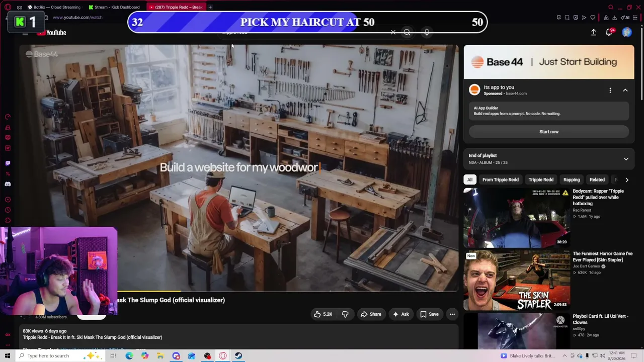The height and width of the screenshot is (362, 644).
Task: Expand the End of playlist panel
Action: point(626,159)
